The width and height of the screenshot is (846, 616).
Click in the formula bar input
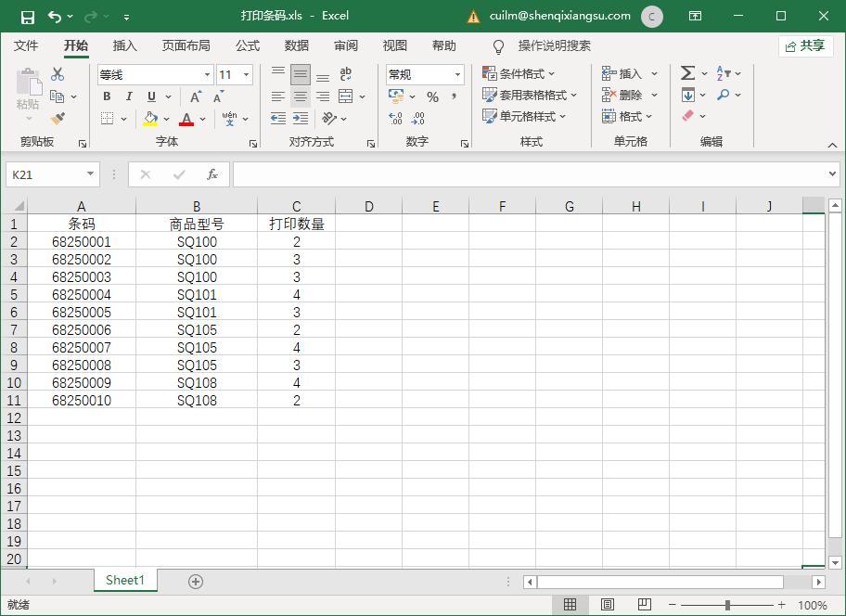[530, 174]
